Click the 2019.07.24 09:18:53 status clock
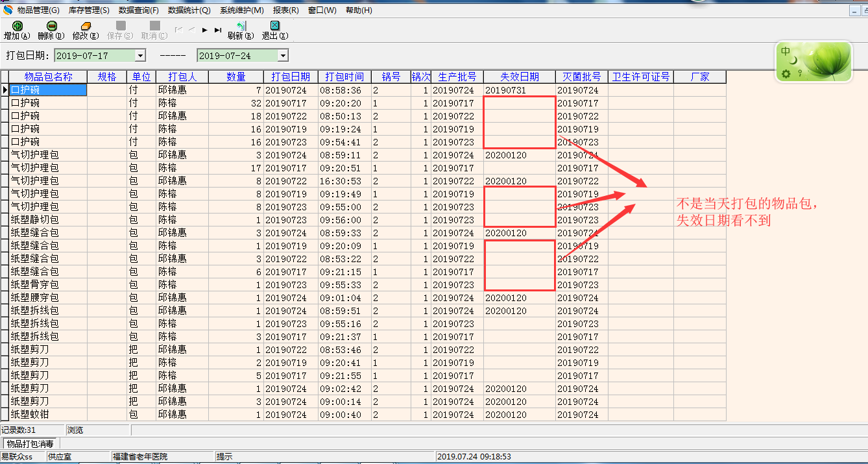 (474, 457)
